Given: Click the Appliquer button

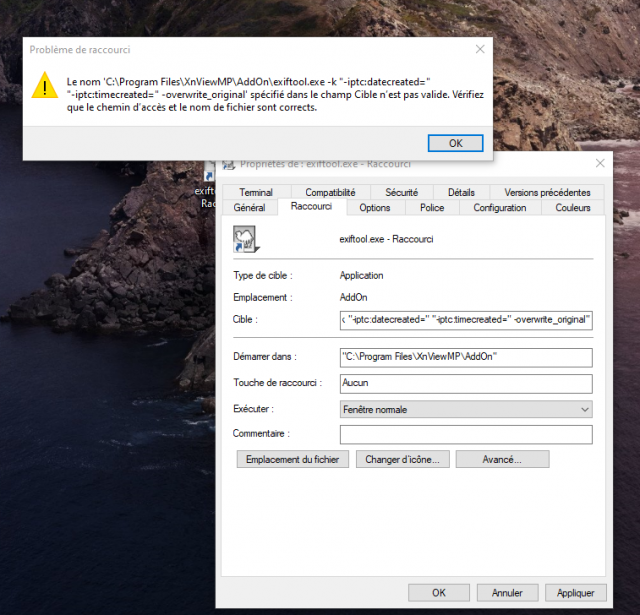Looking at the screenshot, I should click(x=576, y=593).
